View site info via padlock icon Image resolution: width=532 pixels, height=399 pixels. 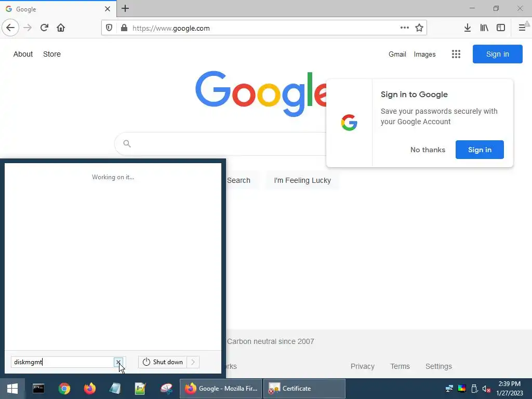(x=124, y=28)
